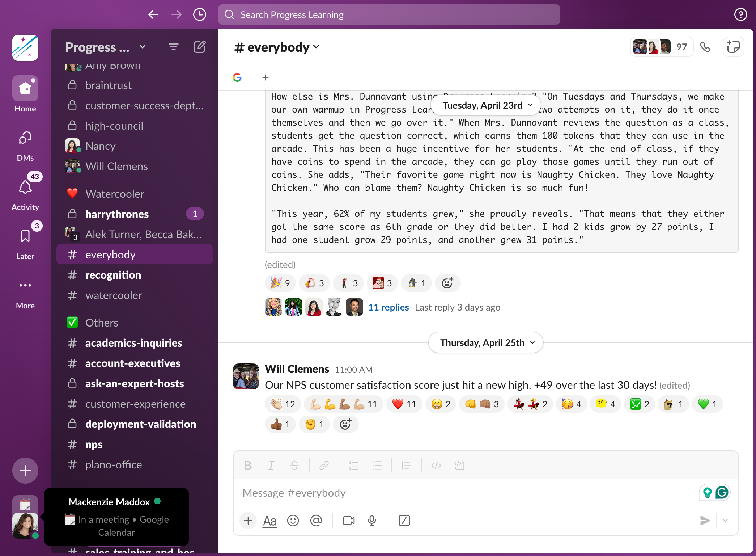Click the mention @ icon in composer

tap(316, 521)
